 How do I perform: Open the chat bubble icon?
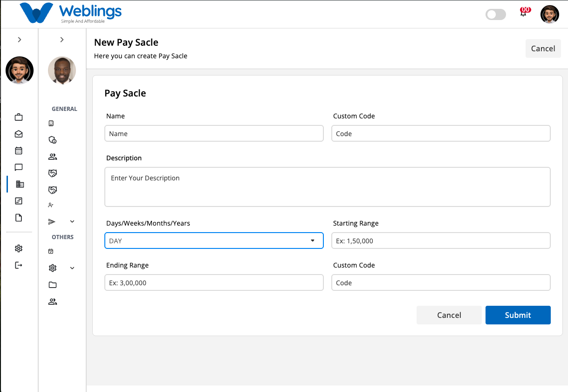coord(19,167)
